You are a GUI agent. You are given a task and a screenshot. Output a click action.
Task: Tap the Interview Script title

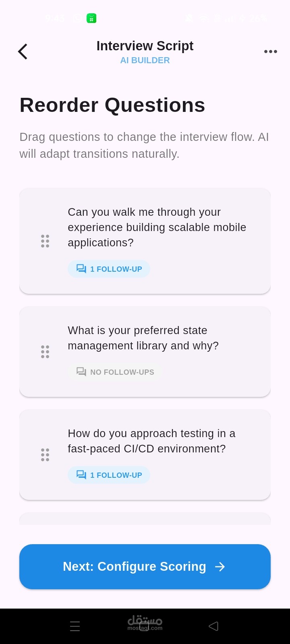145,46
